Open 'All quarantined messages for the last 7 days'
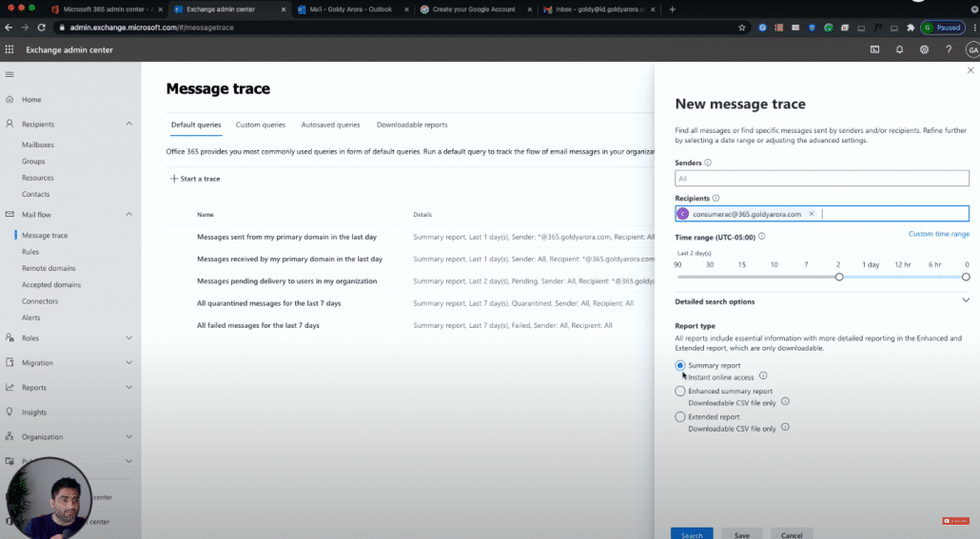This screenshot has height=539, width=980. [x=268, y=303]
